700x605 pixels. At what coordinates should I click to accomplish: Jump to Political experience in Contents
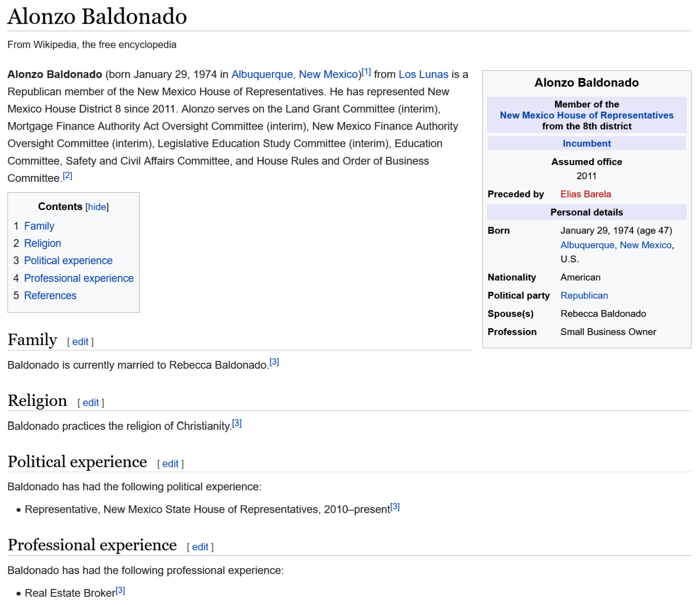[x=68, y=260]
